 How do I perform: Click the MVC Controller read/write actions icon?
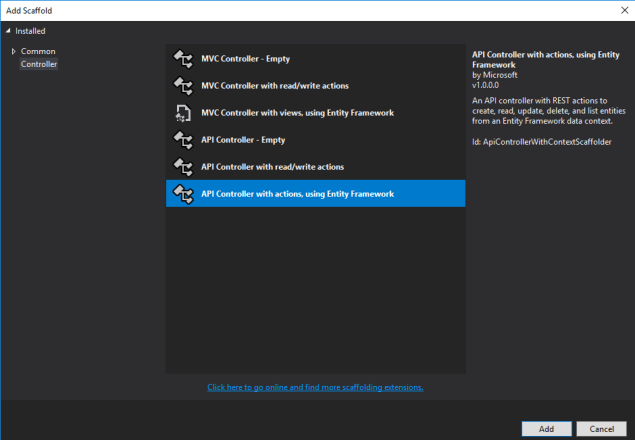click(182, 86)
